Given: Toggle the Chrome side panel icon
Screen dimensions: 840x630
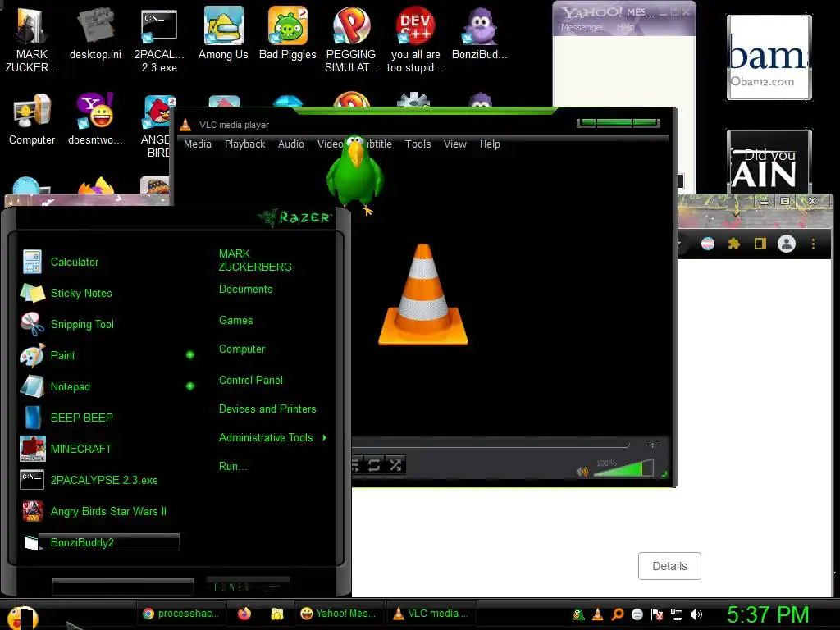Looking at the screenshot, I should (760, 244).
